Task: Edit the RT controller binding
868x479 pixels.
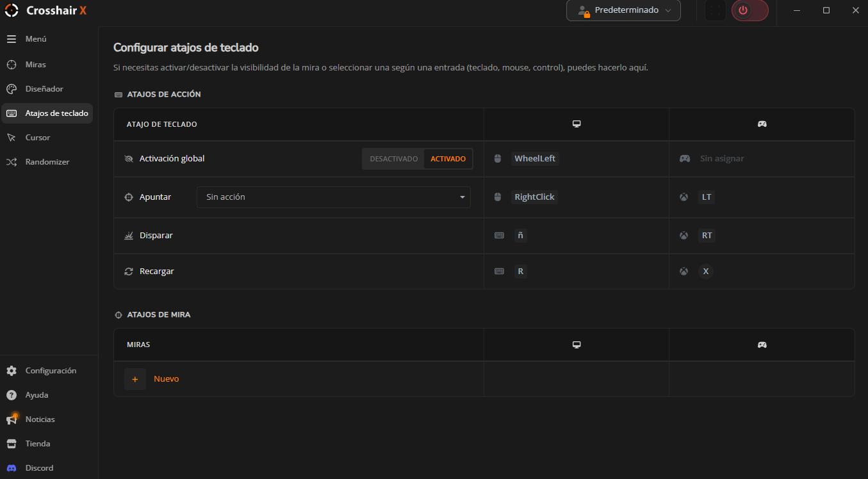Action: (x=707, y=236)
